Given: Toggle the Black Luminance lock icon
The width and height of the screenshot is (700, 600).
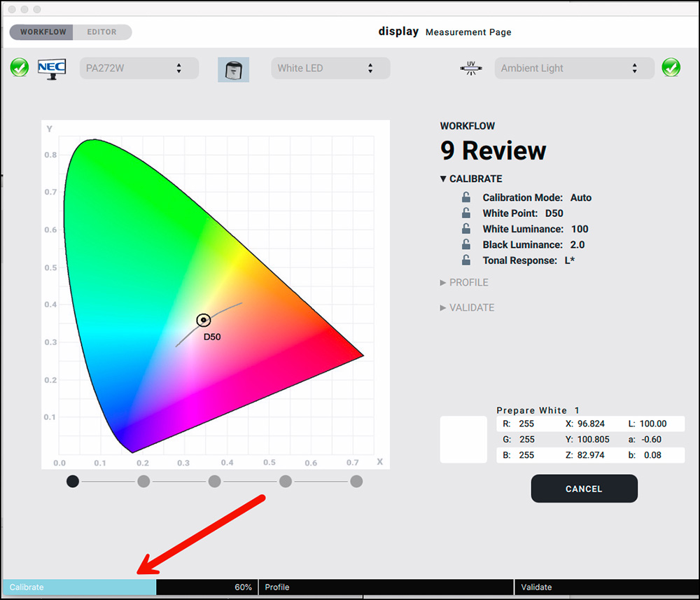Looking at the screenshot, I should [x=465, y=244].
